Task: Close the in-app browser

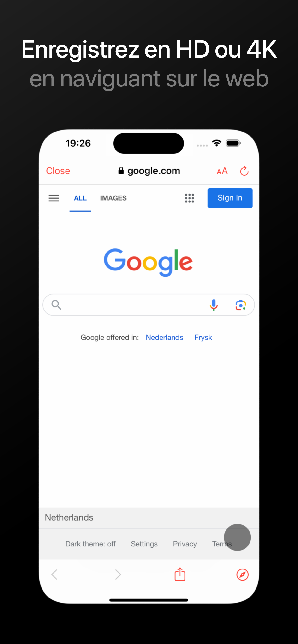Action: 58,171
